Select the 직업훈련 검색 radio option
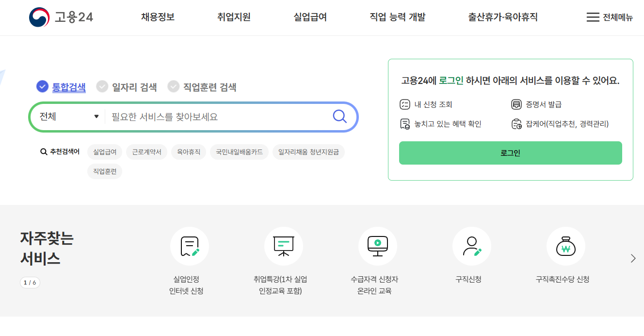644x336 pixels. pos(174,86)
